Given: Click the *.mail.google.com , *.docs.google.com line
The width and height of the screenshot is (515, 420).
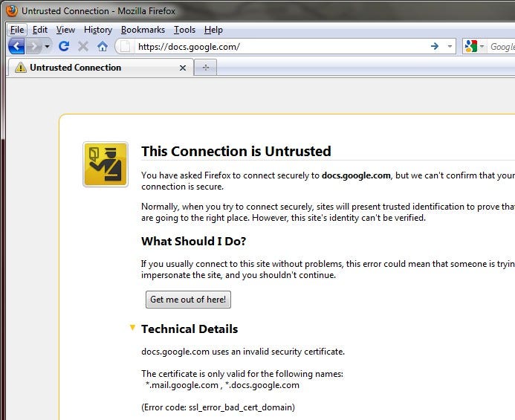Looking at the screenshot, I should pos(222,385).
